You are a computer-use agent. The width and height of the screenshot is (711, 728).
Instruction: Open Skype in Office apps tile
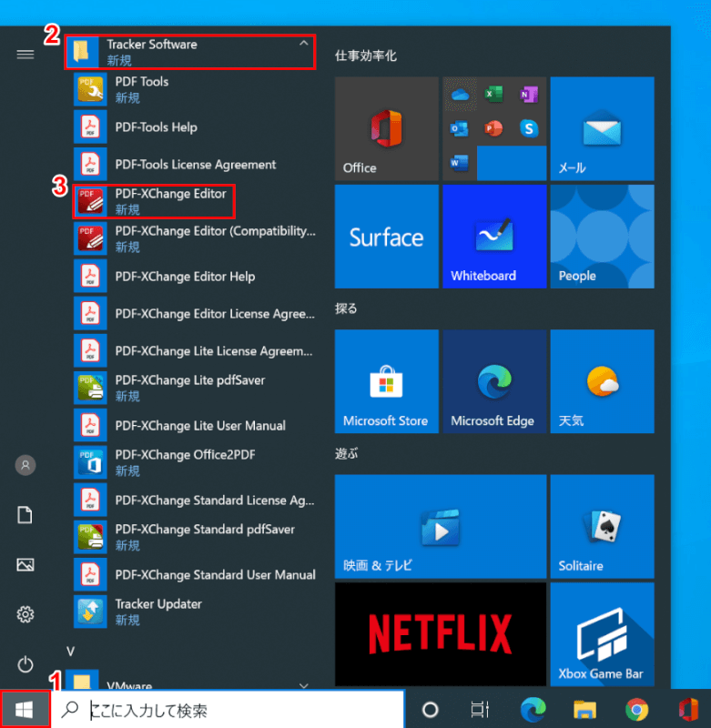(529, 128)
